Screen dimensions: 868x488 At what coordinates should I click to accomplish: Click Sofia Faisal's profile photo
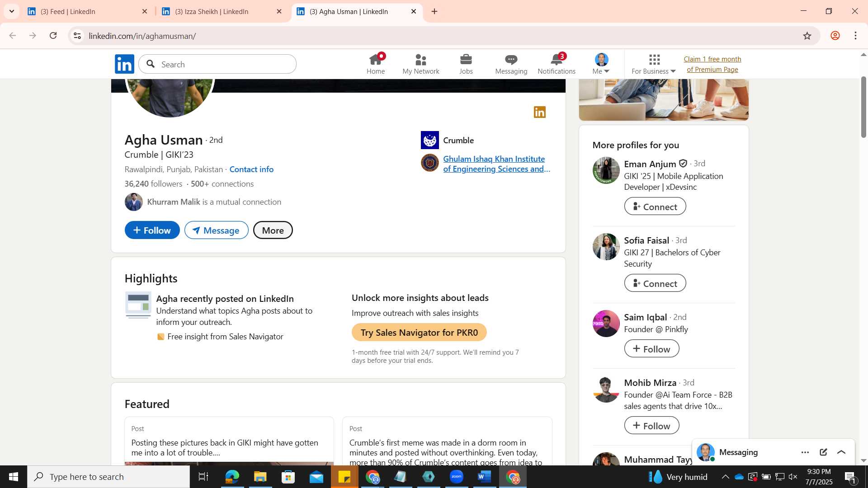[606, 247]
